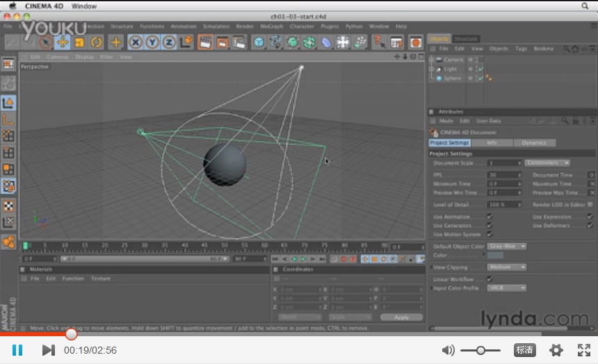The image size is (598, 364).
Task: Pause the video playback
Action: point(17,350)
